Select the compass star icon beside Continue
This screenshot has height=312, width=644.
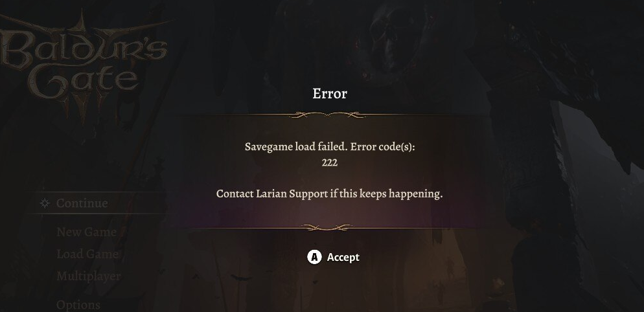(x=45, y=203)
